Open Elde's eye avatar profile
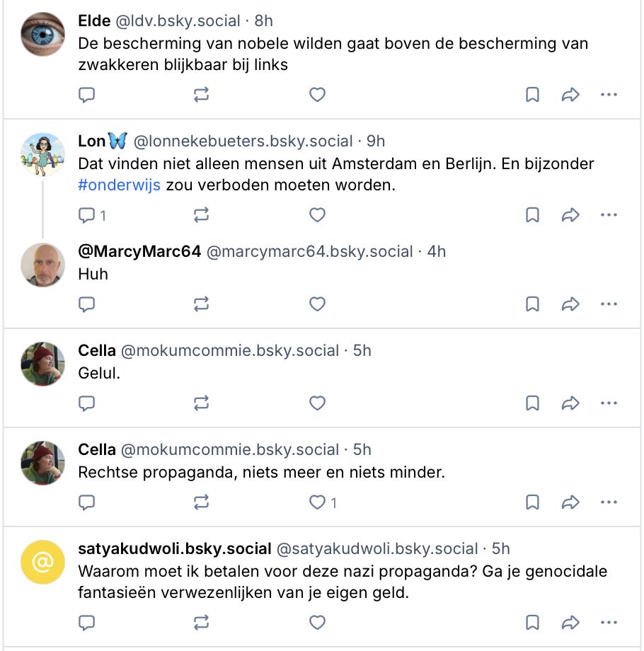This screenshot has width=644, height=651. (x=42, y=34)
